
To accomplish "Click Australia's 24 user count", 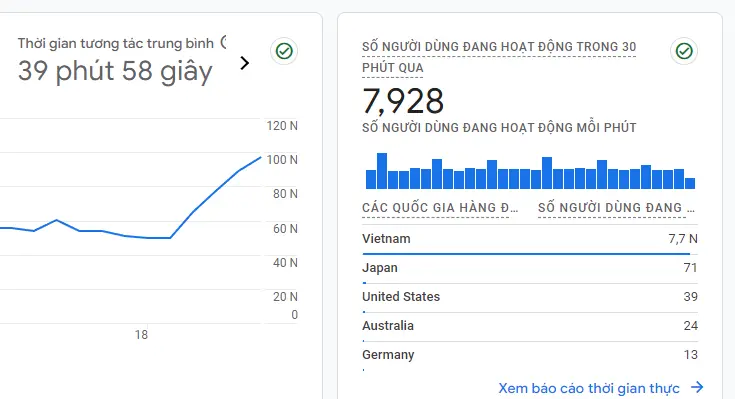I will pos(690,326).
